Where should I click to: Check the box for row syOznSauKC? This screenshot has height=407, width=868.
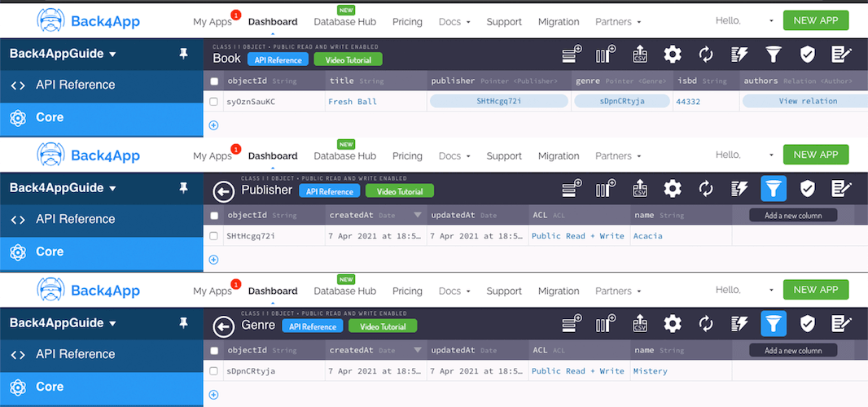pos(214,102)
